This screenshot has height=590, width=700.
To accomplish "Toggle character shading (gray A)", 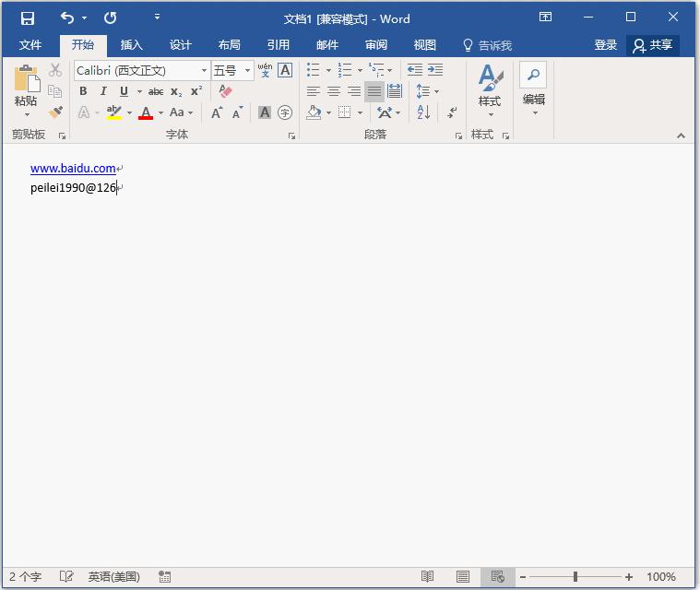I will click(x=265, y=112).
